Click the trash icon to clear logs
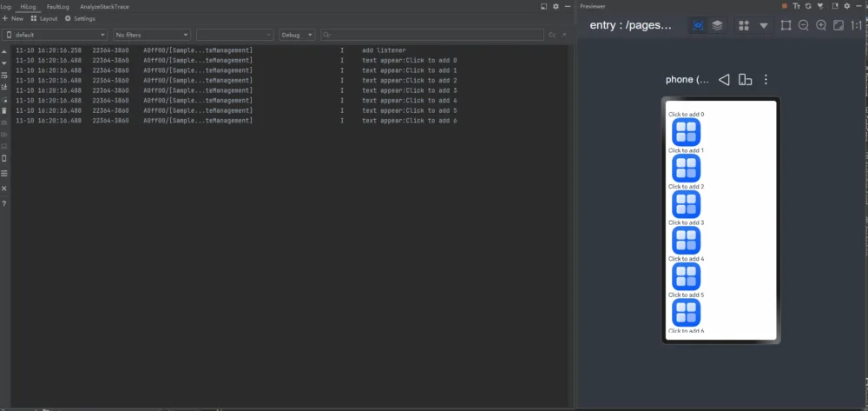This screenshot has height=411, width=868. coord(4,110)
